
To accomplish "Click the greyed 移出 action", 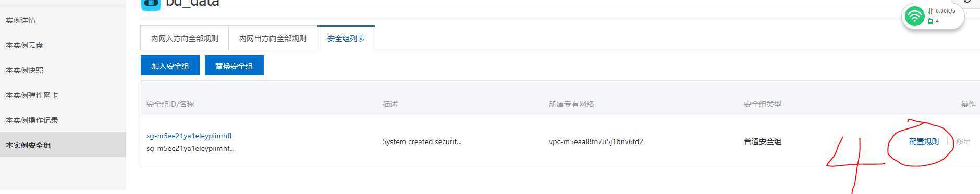I will click(963, 141).
